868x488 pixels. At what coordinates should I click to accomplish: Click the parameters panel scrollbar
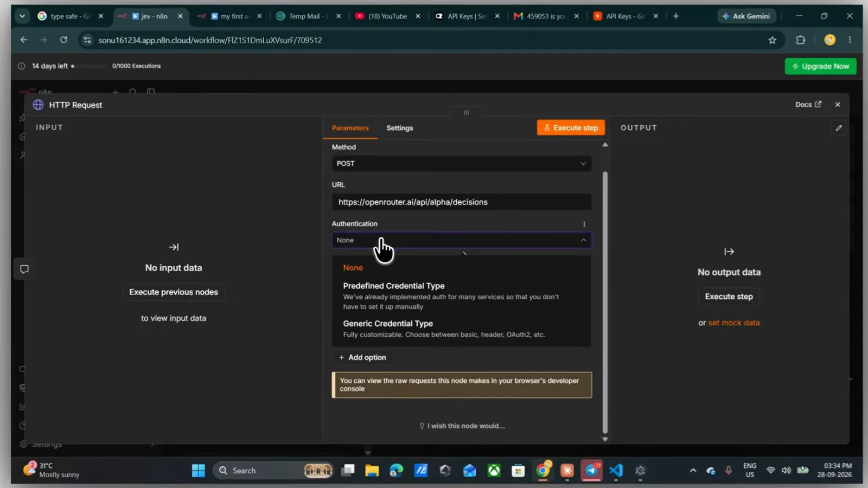(605, 302)
